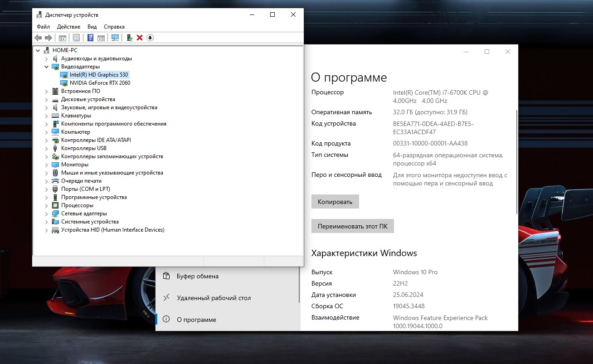Expand Устройства HID (Human Interface Devices)
The image size is (593, 364).
[46, 230]
